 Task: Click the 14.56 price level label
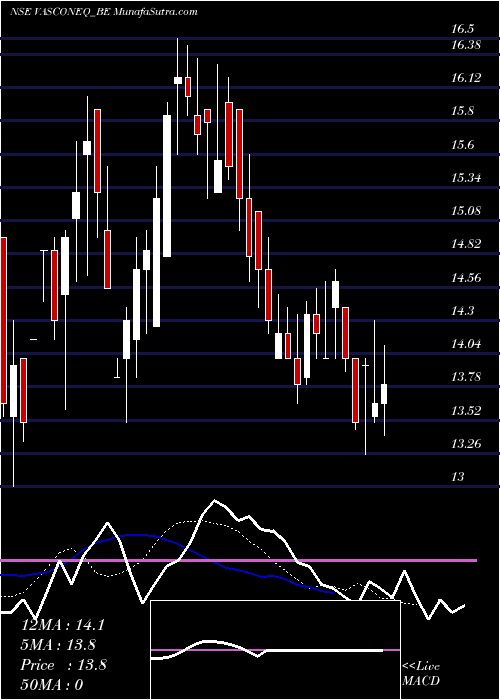pos(466,278)
